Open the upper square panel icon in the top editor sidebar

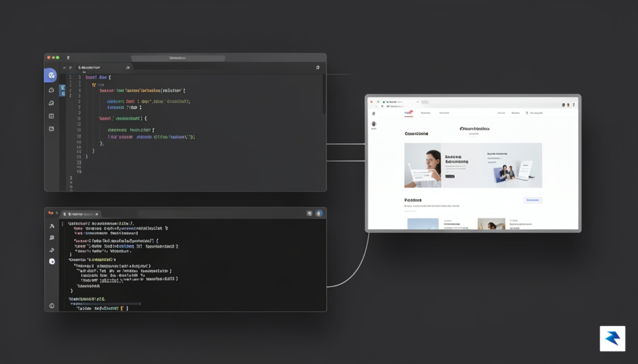51,116
